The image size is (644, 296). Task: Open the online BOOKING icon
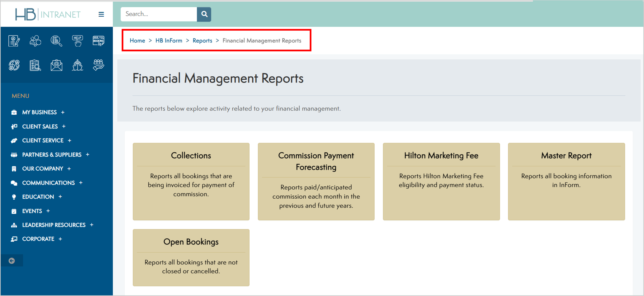(98, 41)
